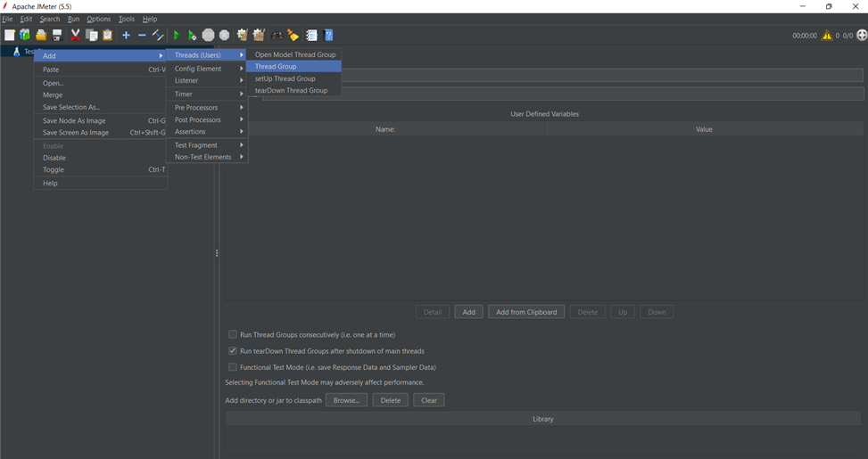Image resolution: width=868 pixels, height=459 pixels.
Task: Open the Options menu
Action: coord(98,19)
